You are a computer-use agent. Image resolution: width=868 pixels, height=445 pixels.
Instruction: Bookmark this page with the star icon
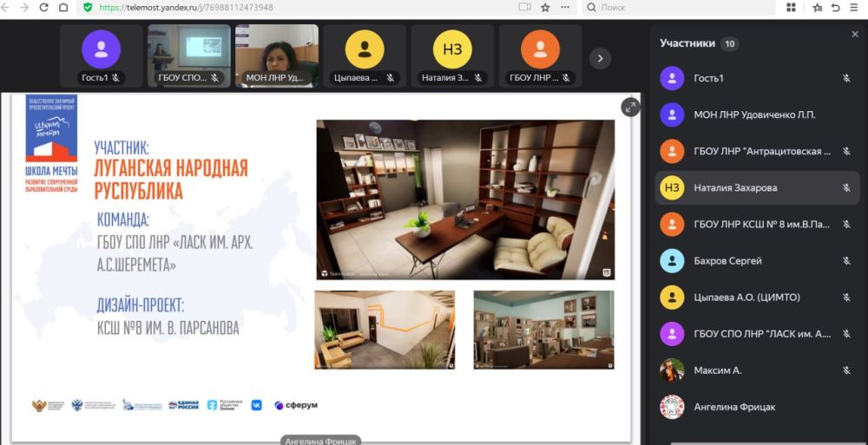pyautogui.click(x=545, y=8)
